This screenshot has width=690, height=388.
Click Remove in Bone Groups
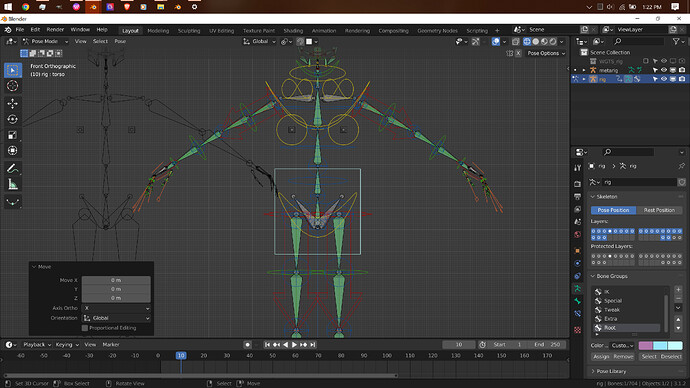[623, 357]
